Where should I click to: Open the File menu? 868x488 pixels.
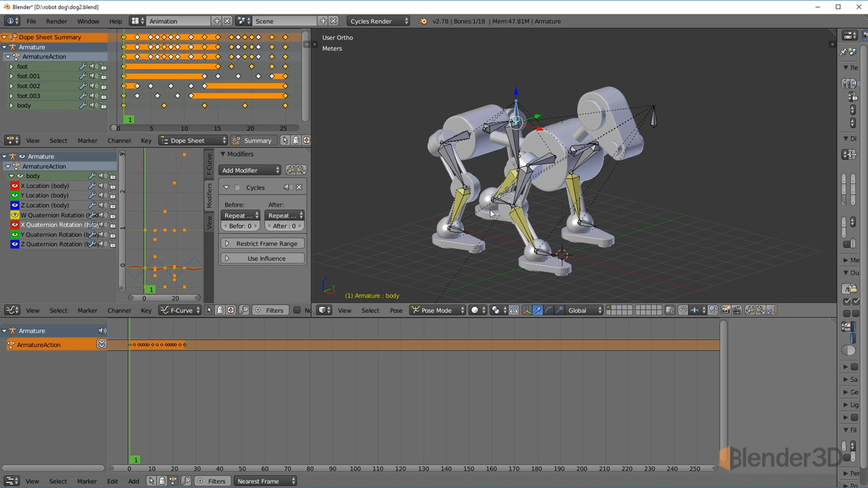pos(31,21)
